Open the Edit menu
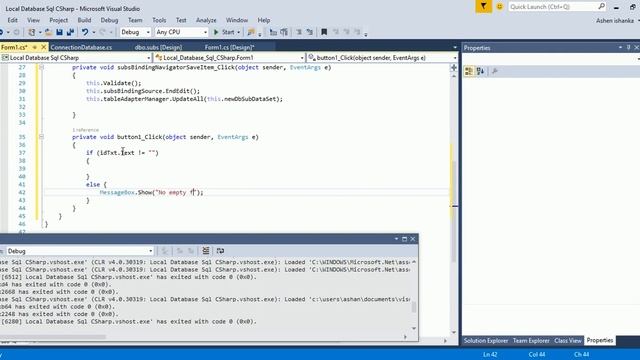Image resolution: width=640 pixels, height=360 pixels. pos(12,20)
